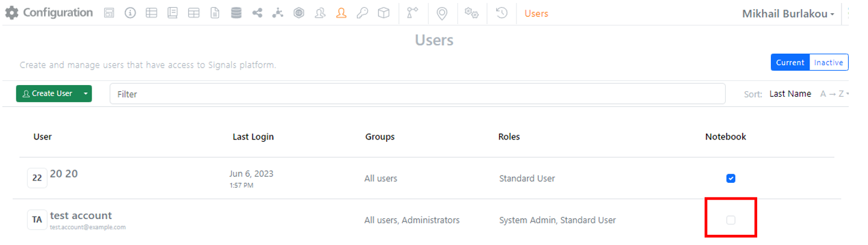Click the history clock icon
This screenshot has height=245, width=868.
pyautogui.click(x=502, y=13)
